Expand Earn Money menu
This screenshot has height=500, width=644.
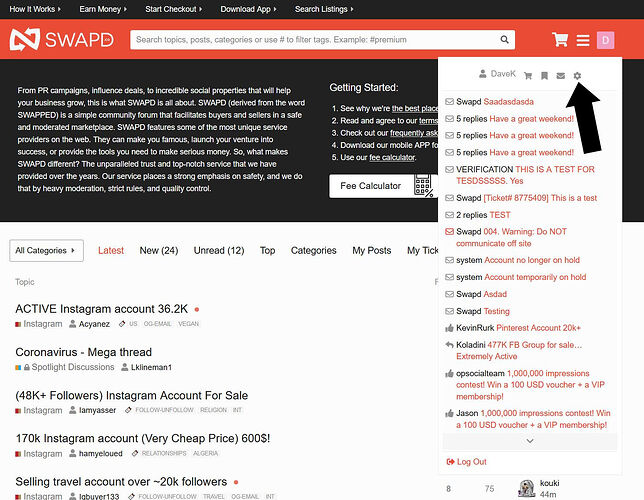[x=103, y=9]
